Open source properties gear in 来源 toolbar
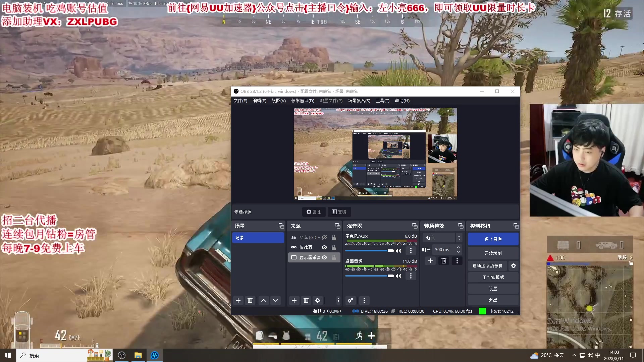 [318, 300]
